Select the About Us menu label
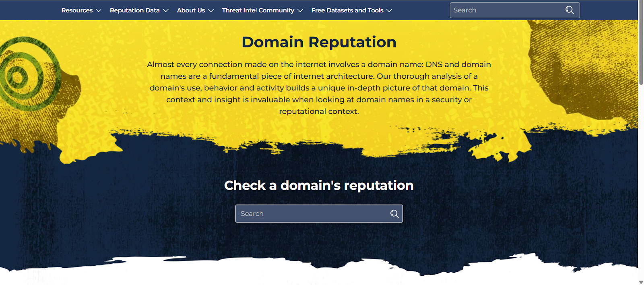Screen dimensions: 644x285 191,10
